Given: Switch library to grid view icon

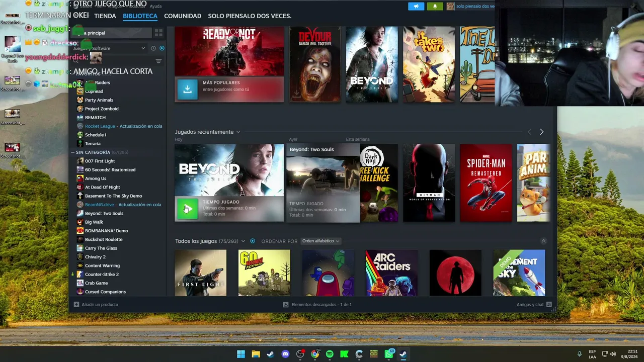Looking at the screenshot, I should click(158, 33).
